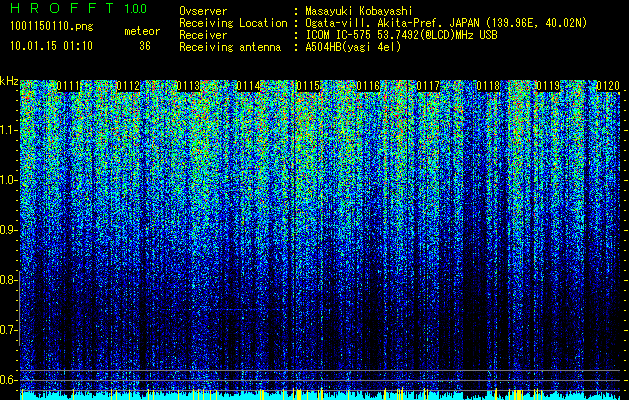Screen dimensions: 629x400
Task: Click the meteor label
Action: coord(142,31)
